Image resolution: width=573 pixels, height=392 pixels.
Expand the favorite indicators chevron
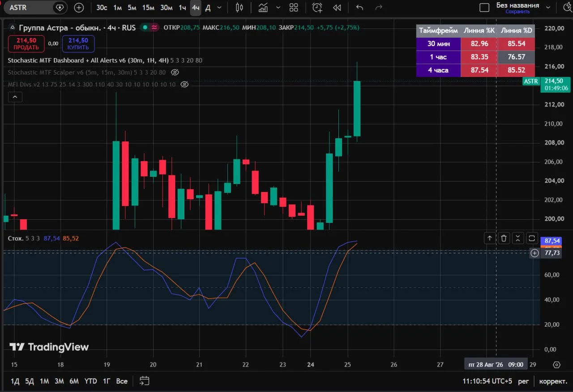[278, 8]
